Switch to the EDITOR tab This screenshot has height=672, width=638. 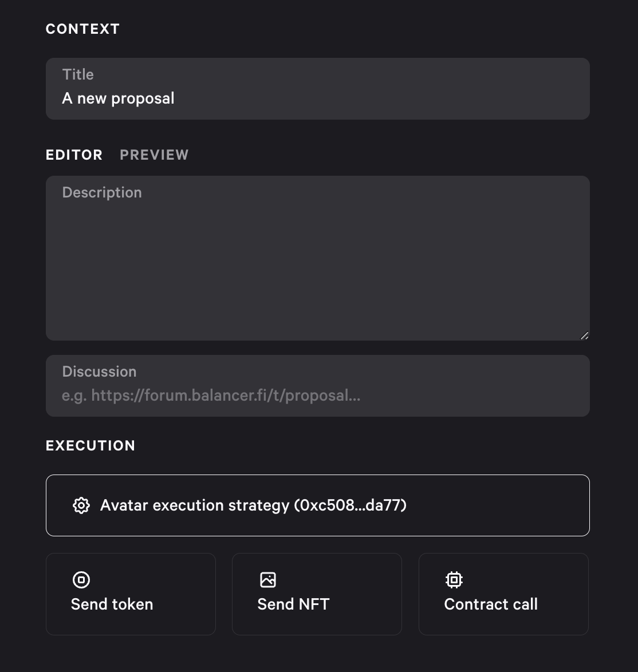74,155
